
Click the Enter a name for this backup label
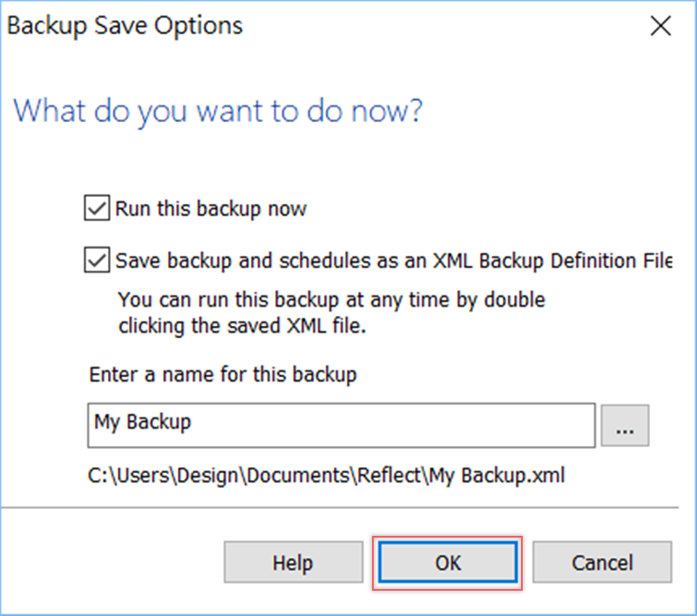pyautogui.click(x=222, y=376)
